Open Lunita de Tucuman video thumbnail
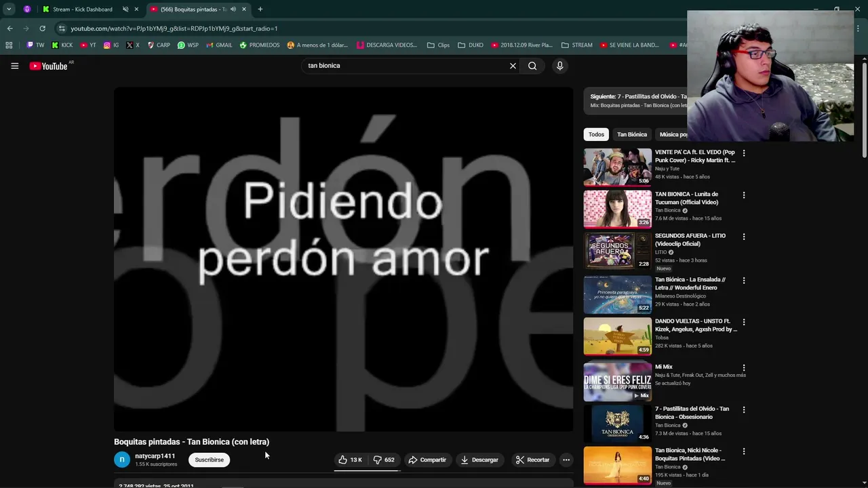This screenshot has height=488, width=868. [617, 209]
